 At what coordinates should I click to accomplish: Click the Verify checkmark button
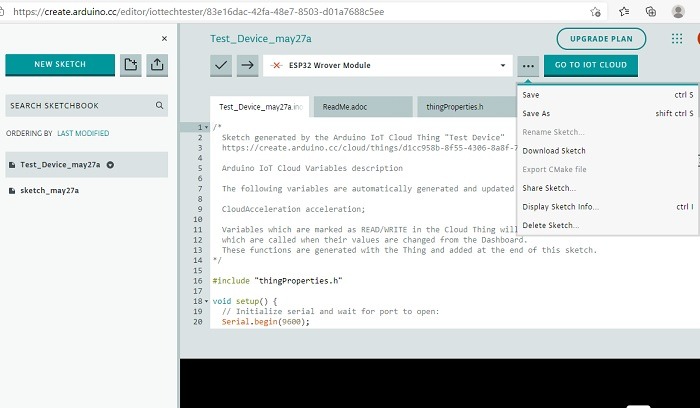(x=221, y=65)
